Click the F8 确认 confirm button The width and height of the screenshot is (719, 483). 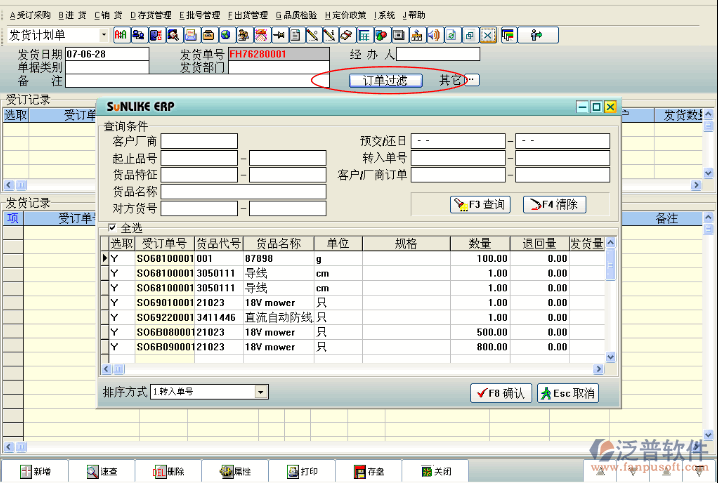click(x=500, y=393)
